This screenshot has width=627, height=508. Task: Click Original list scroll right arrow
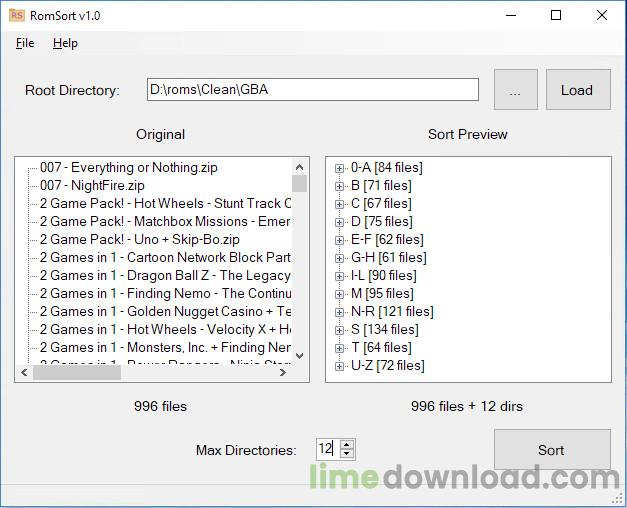point(283,372)
